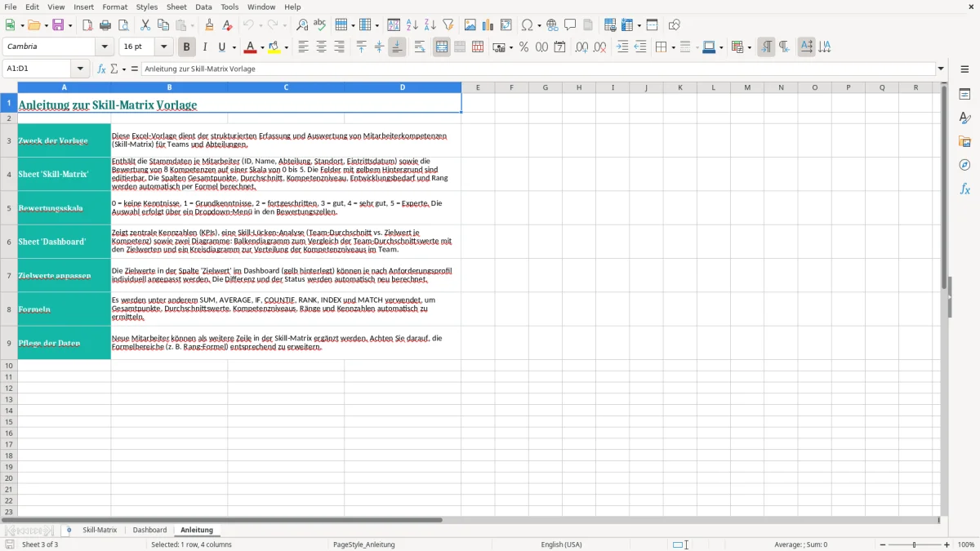Viewport: 980px width, 551px height.
Task: Open the sidebar Gallery panel
Action: [964, 141]
